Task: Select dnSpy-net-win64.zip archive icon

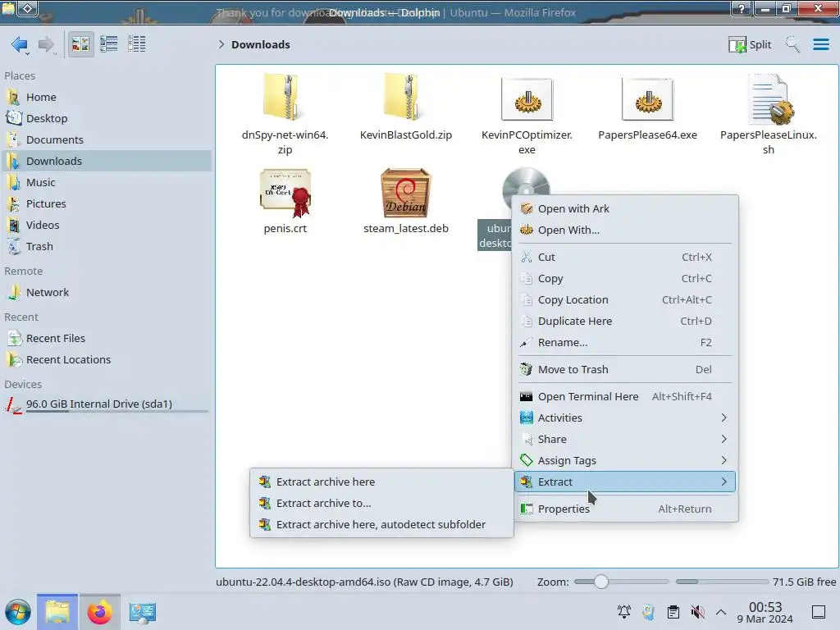Action: coord(285,97)
